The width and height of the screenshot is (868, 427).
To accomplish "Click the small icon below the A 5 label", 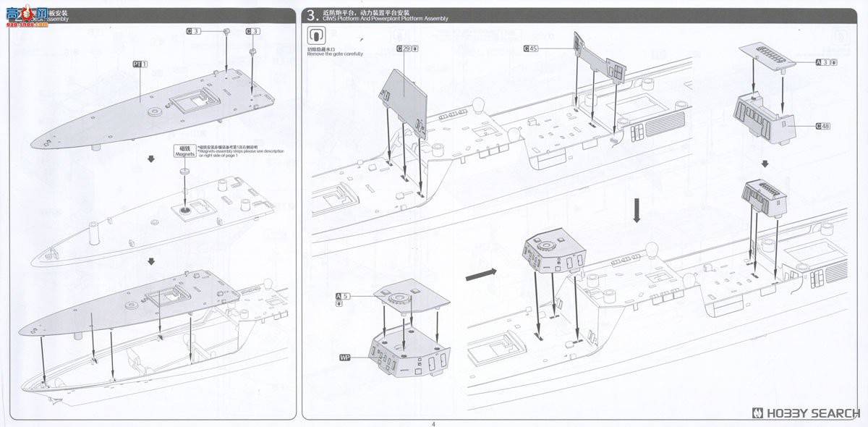I will pos(340,304).
